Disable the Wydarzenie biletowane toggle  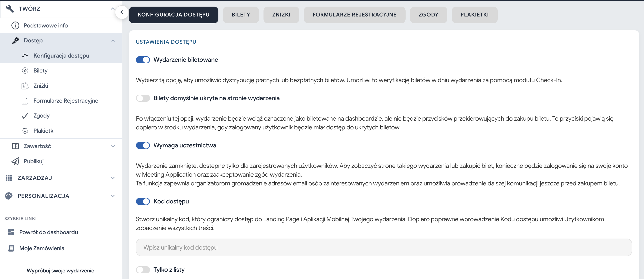[x=143, y=60]
